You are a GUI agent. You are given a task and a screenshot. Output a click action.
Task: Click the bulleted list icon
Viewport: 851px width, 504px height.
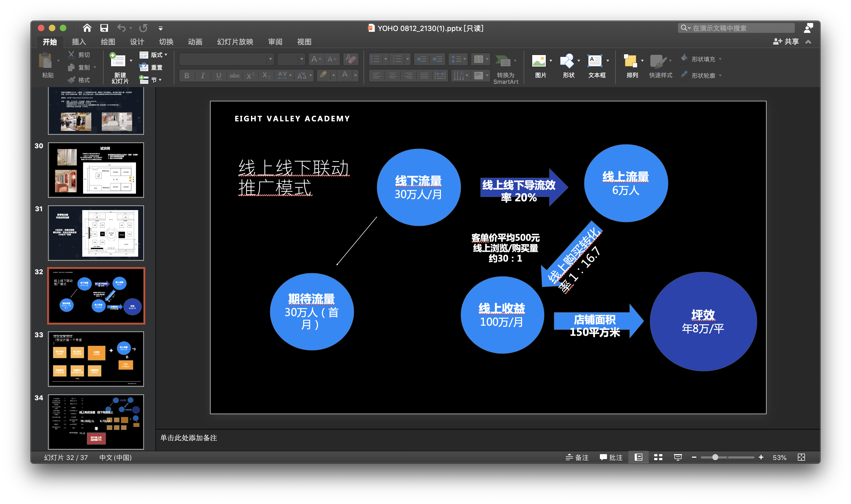(376, 59)
